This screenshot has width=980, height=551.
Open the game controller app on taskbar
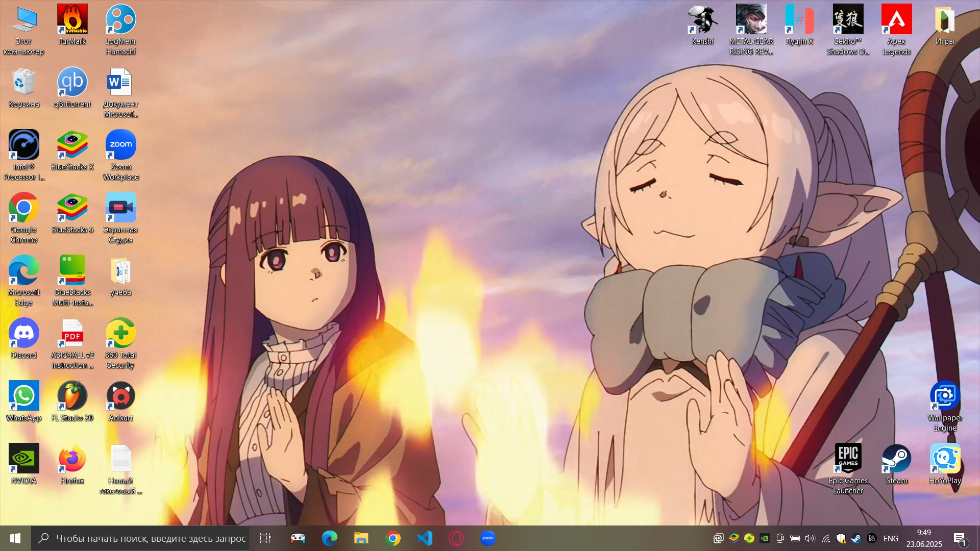298,538
